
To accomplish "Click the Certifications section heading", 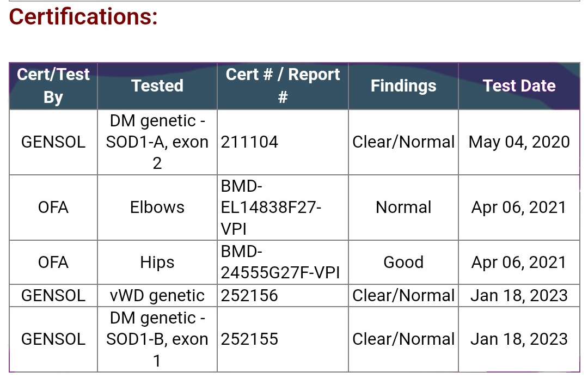I will click(x=83, y=17).
